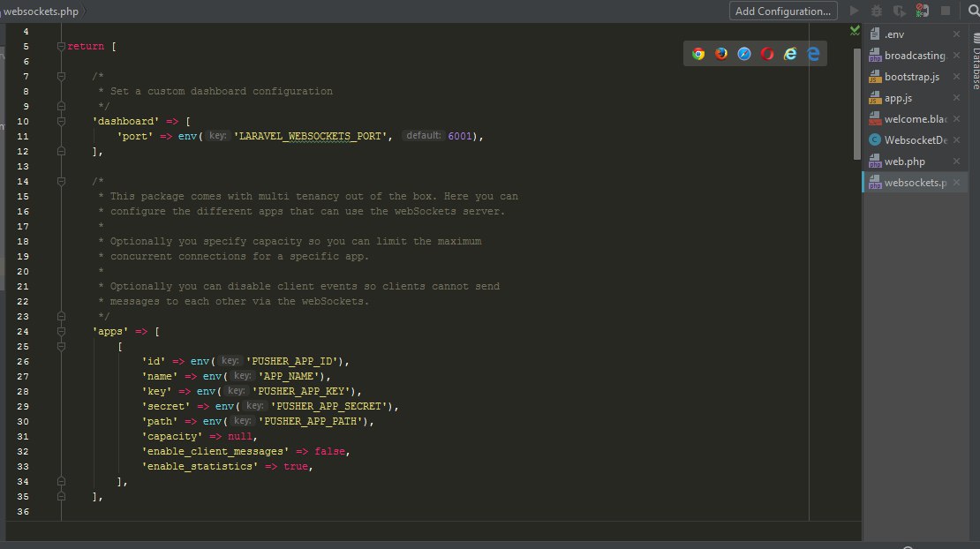980x549 pixels.
Task: Click the 'apps' key text
Action: [110, 331]
